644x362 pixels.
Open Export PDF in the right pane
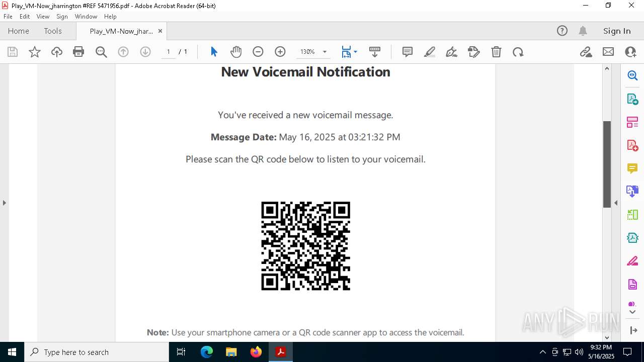(632, 99)
